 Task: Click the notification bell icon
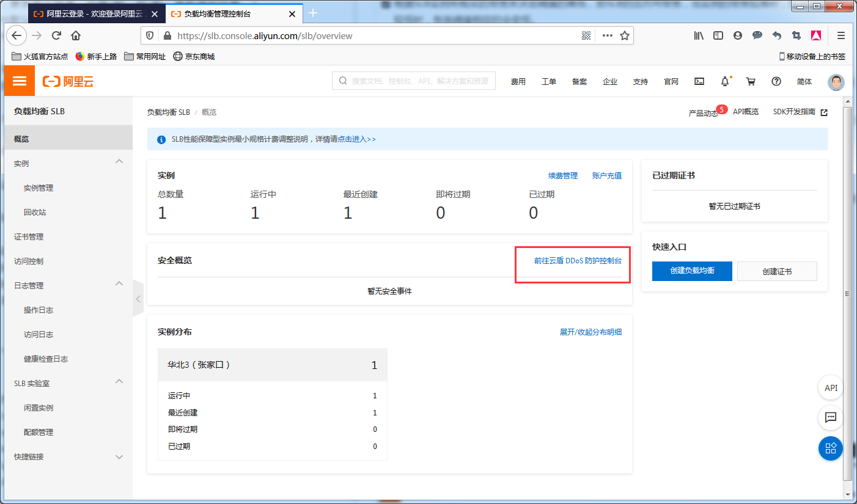coord(725,81)
